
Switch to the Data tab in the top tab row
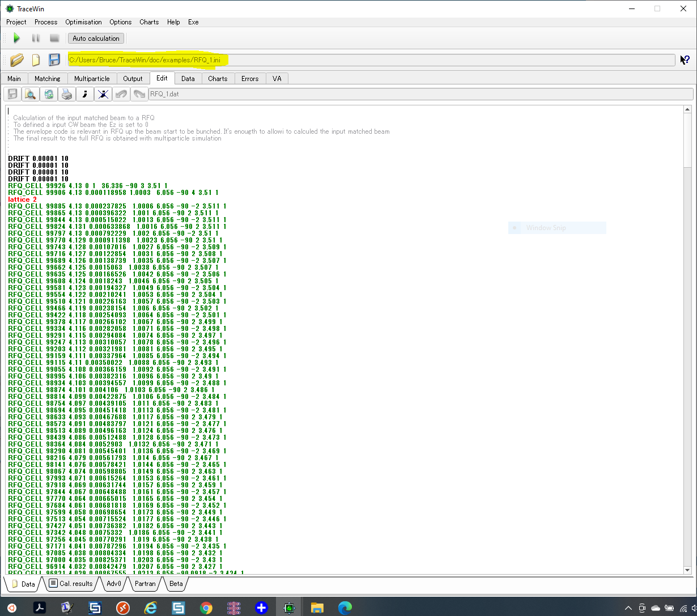(x=188, y=79)
